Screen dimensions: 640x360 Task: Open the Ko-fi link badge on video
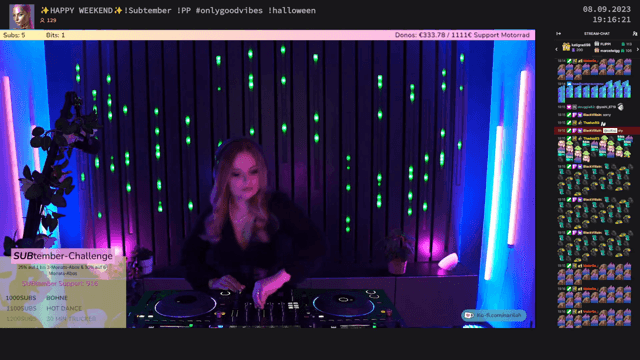click(x=494, y=315)
